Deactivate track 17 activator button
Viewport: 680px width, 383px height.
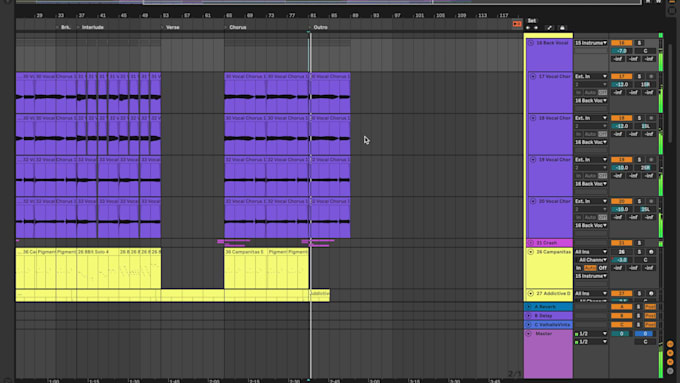(621, 76)
